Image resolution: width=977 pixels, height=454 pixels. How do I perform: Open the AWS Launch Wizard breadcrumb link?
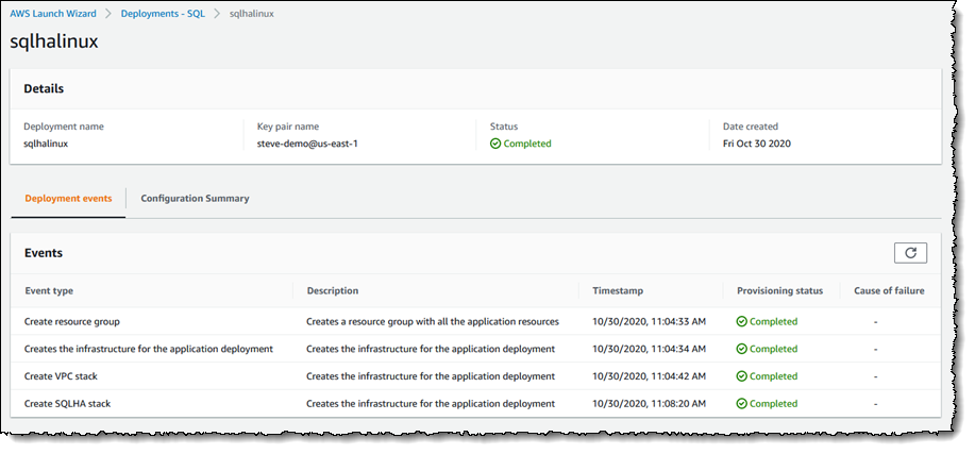[x=53, y=14]
